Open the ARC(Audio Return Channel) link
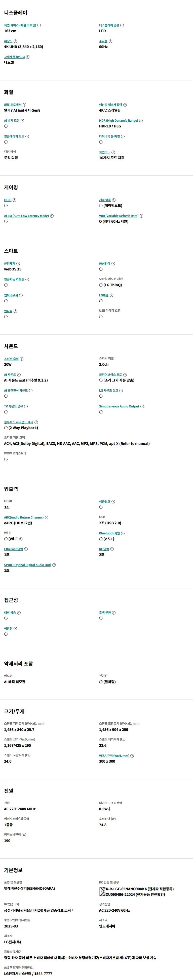Screen dimensions: 193x980 (24, 517)
